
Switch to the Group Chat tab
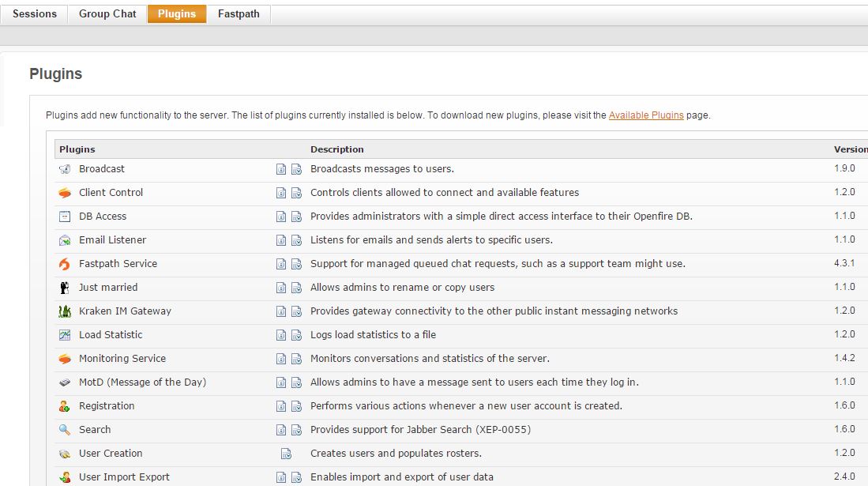pyautogui.click(x=107, y=14)
